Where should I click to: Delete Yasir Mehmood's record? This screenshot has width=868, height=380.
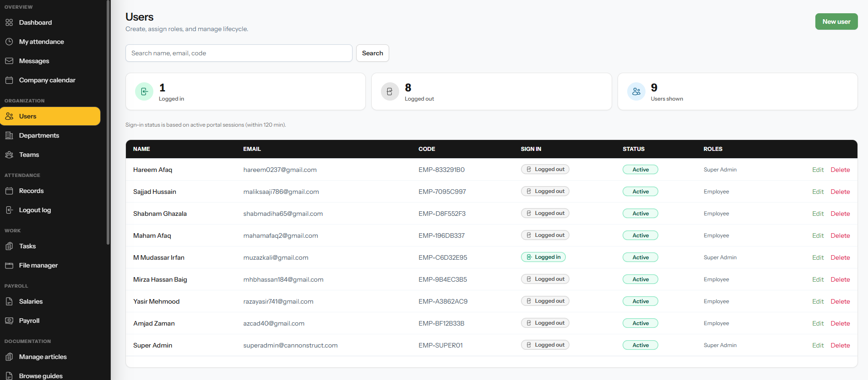840,301
